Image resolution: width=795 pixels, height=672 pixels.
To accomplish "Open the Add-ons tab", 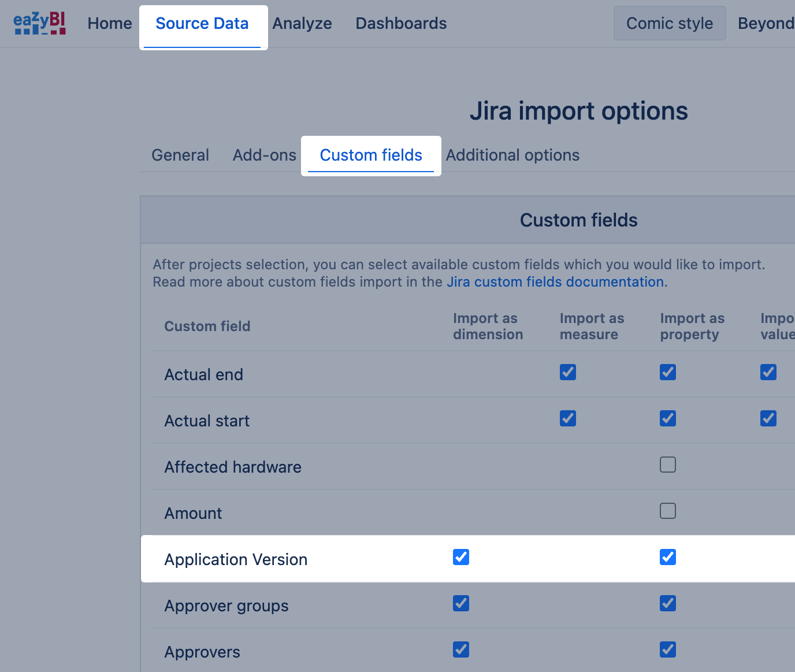I will coord(265,155).
